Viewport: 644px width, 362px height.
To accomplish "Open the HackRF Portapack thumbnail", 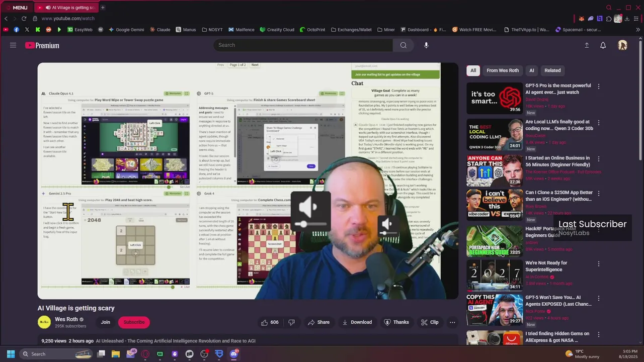I will (x=495, y=241).
